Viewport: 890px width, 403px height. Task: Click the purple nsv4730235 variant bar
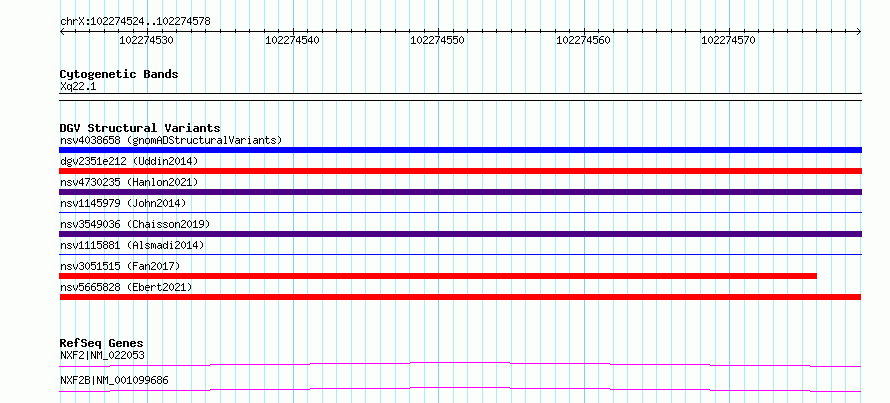point(460,192)
